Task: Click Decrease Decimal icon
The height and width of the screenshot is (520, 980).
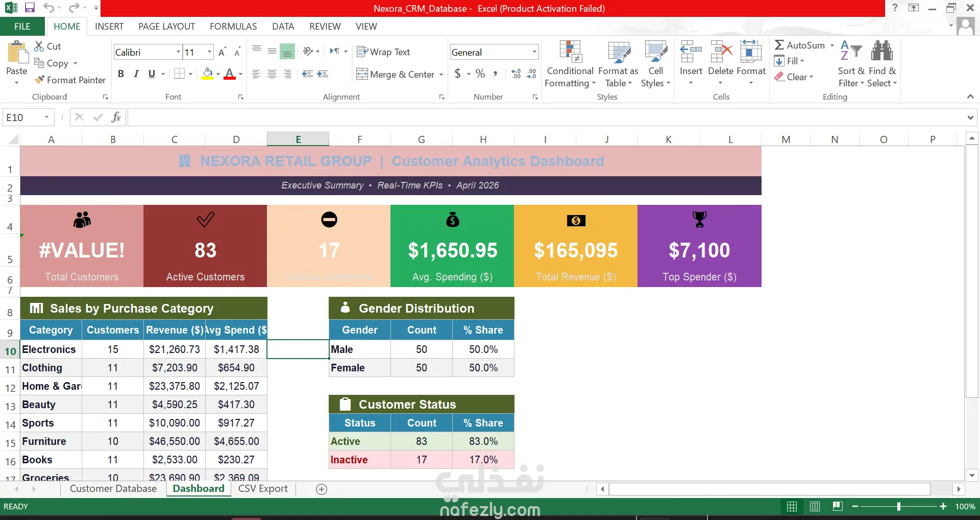Action: coord(531,74)
